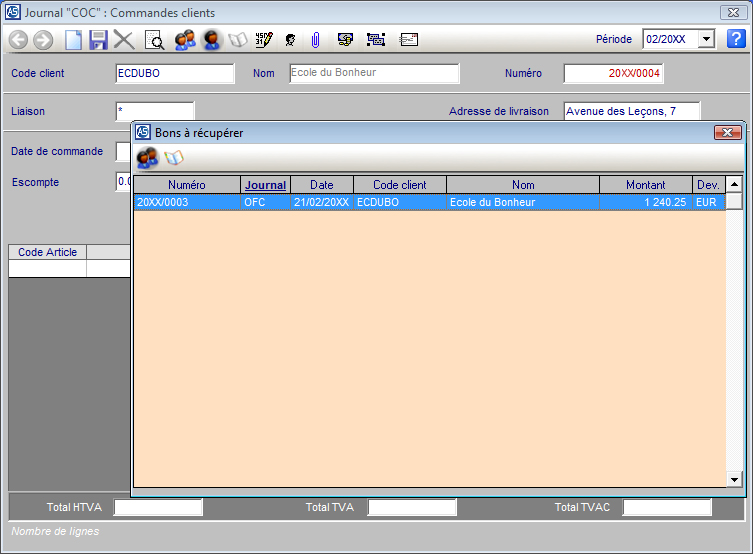Close the Bons à récupérer dialog

tap(727, 132)
